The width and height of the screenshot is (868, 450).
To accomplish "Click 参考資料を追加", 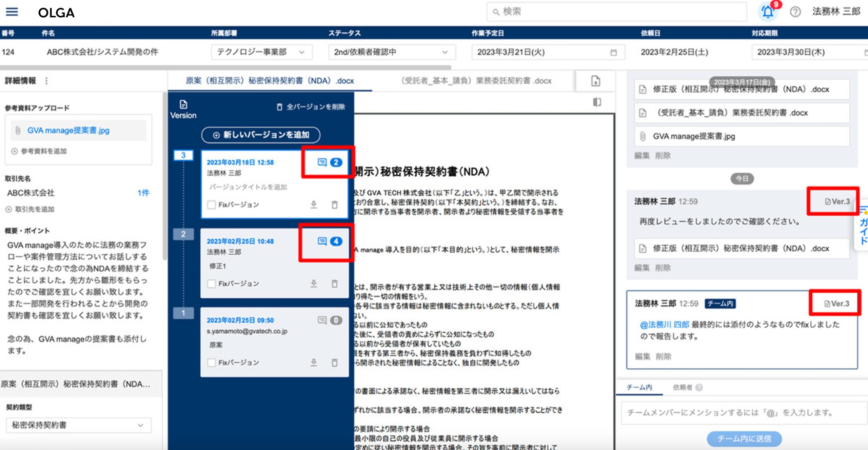I will point(39,151).
